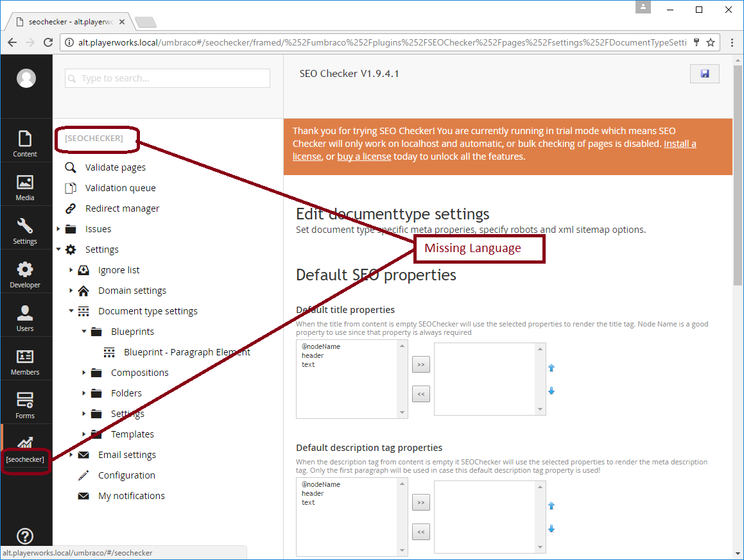This screenshot has height=560, width=744.
Task: Reload the browser page
Action: point(48,42)
